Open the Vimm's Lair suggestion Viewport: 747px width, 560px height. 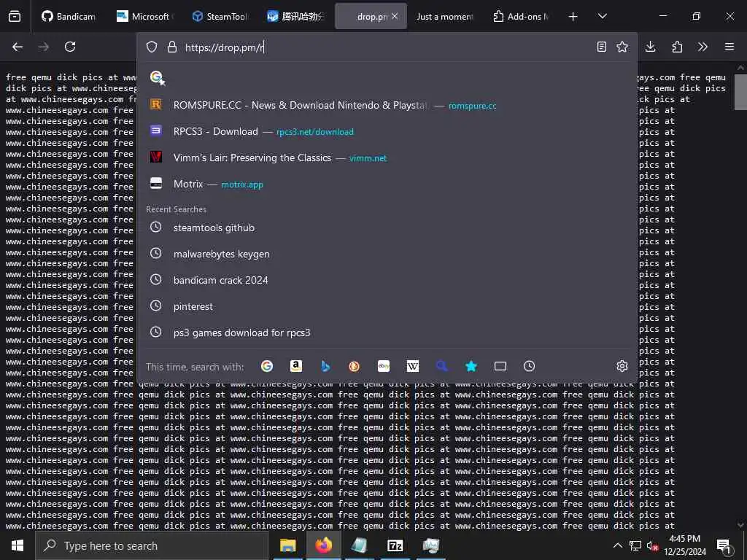(x=387, y=157)
